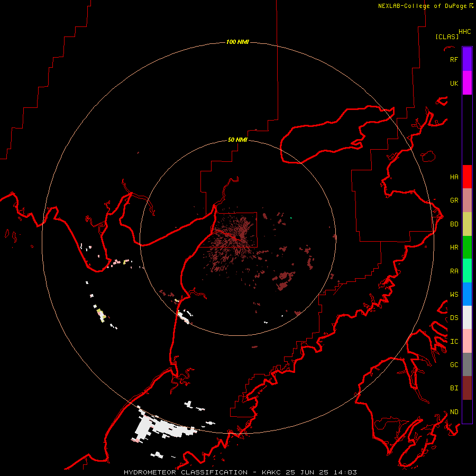Viewport: 476px width, 476px height.
Task: Click the "IC" legend label
Action: point(454,341)
